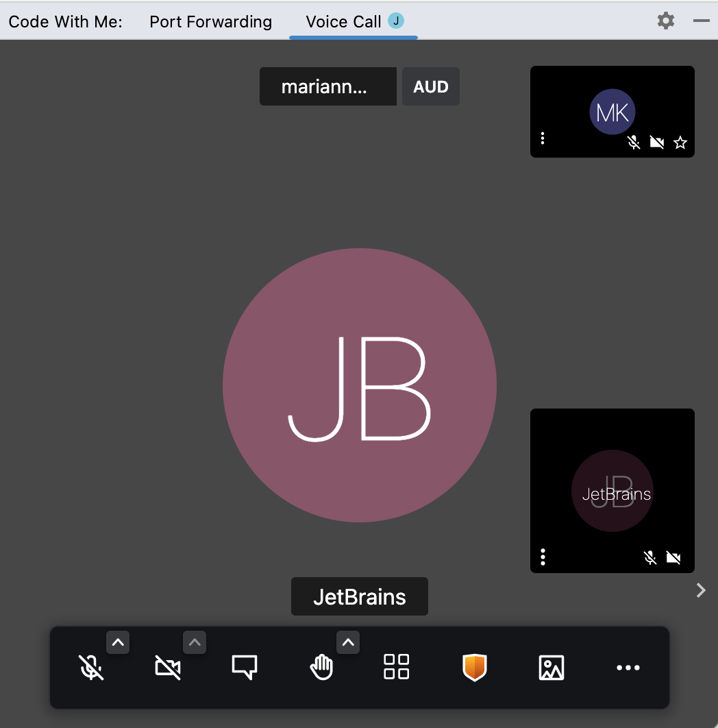Viewport: 718px width, 728px height.
Task: Click JetBrains tile muted microphone icon
Action: 650,557
